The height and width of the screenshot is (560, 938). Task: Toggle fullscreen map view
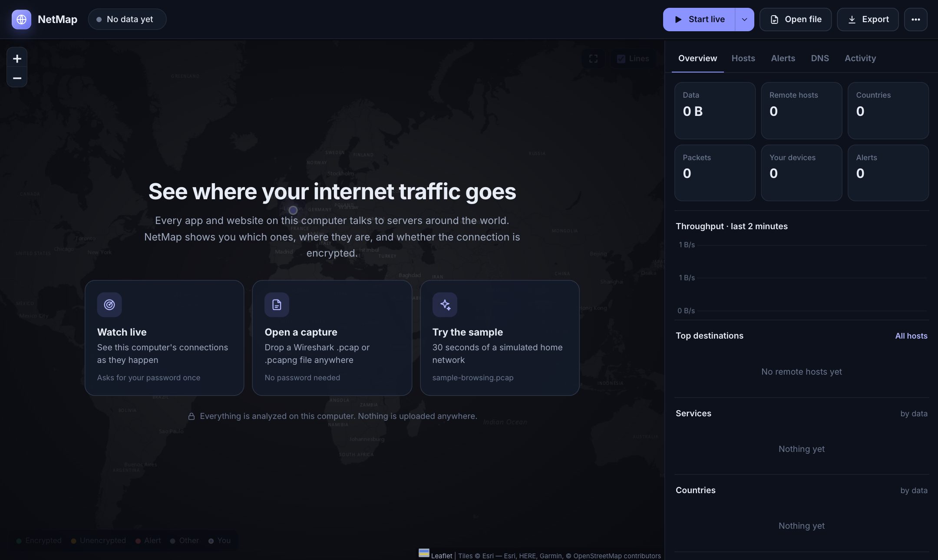(593, 59)
